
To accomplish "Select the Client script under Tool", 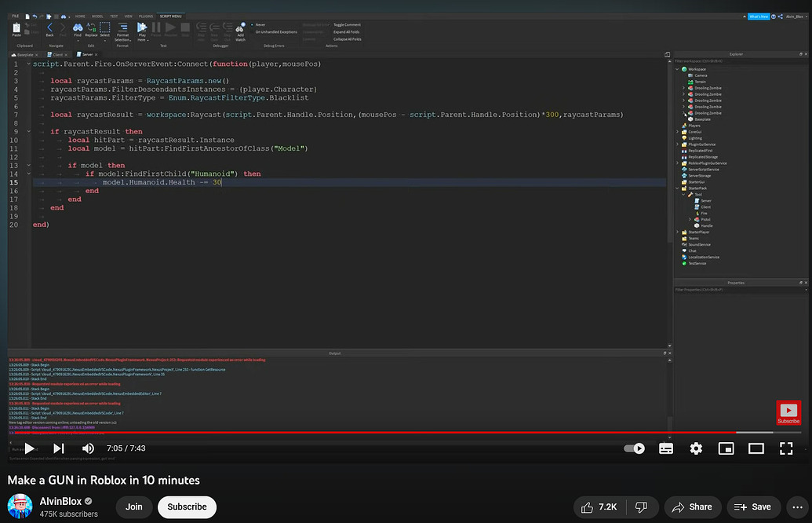I will 703,207.
